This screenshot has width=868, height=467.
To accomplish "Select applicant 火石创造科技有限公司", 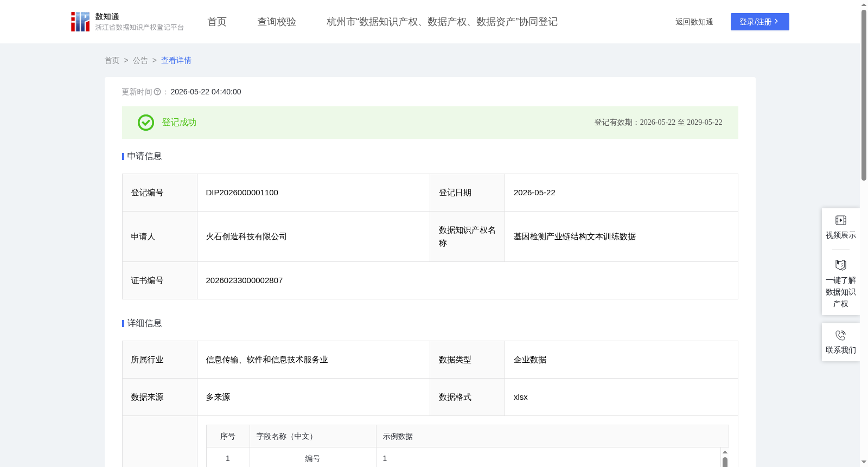I will tap(246, 236).
